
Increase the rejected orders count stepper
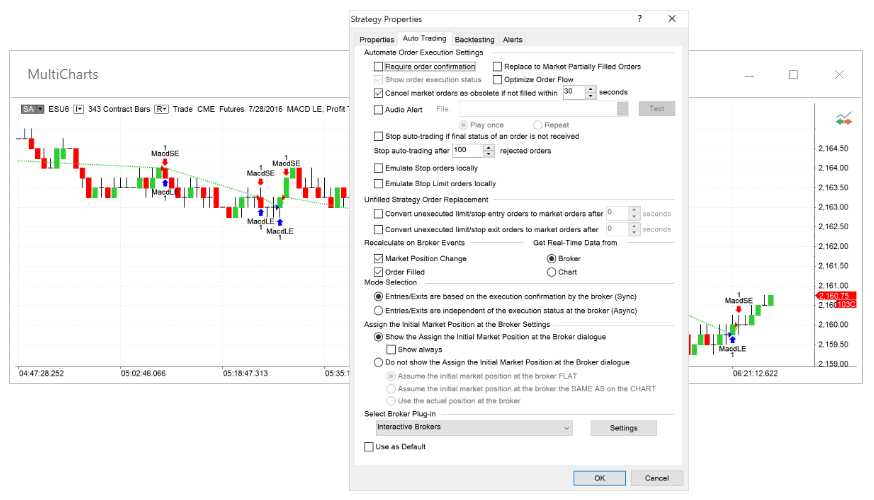click(489, 148)
